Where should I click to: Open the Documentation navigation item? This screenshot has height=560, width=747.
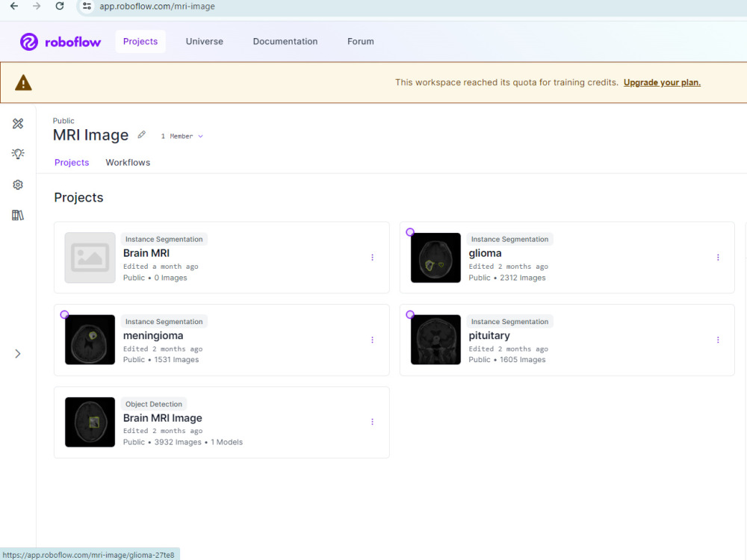[285, 41]
